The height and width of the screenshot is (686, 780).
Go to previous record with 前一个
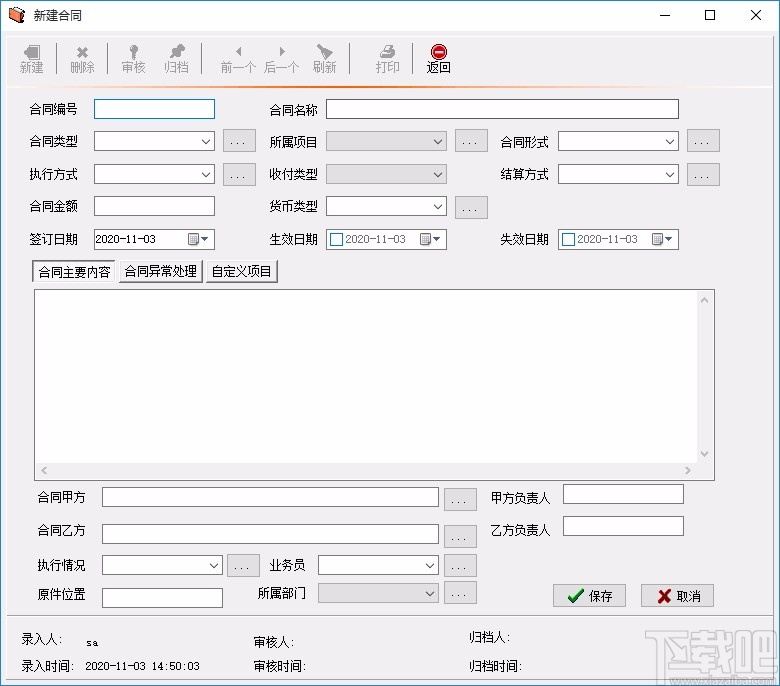click(238, 59)
